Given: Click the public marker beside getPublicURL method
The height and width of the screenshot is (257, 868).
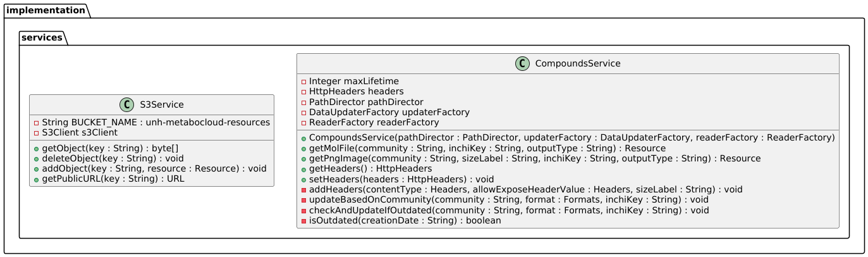Looking at the screenshot, I should (36, 179).
